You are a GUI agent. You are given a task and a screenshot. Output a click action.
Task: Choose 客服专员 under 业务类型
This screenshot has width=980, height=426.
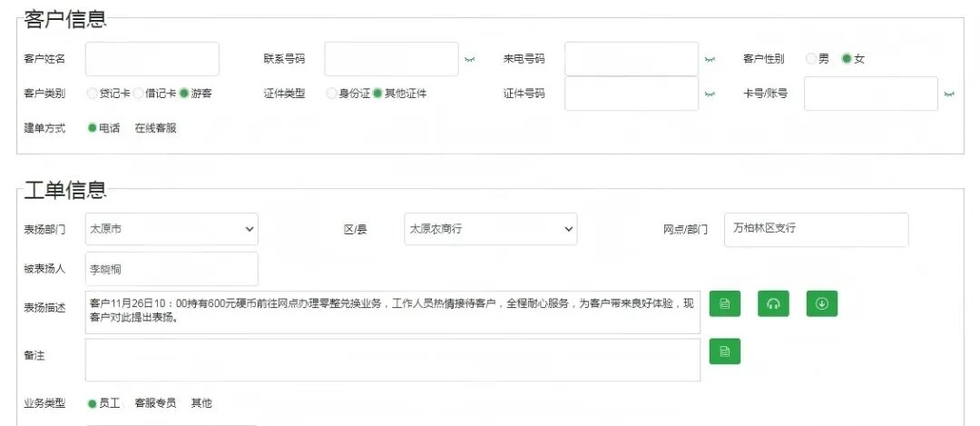point(155,402)
